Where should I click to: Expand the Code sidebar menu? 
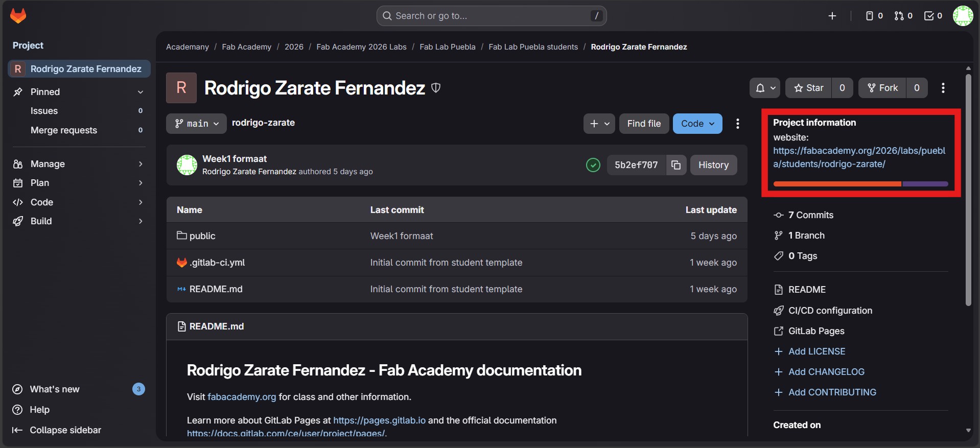click(x=79, y=202)
